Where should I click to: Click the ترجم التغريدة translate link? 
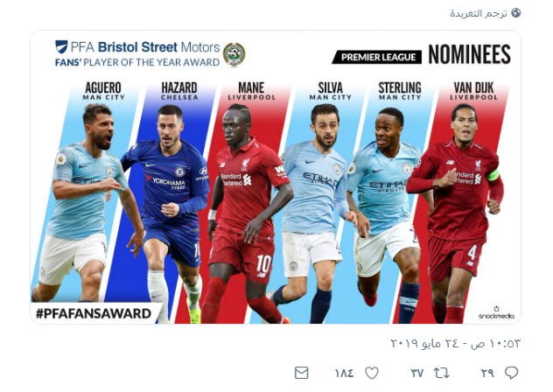tap(479, 13)
